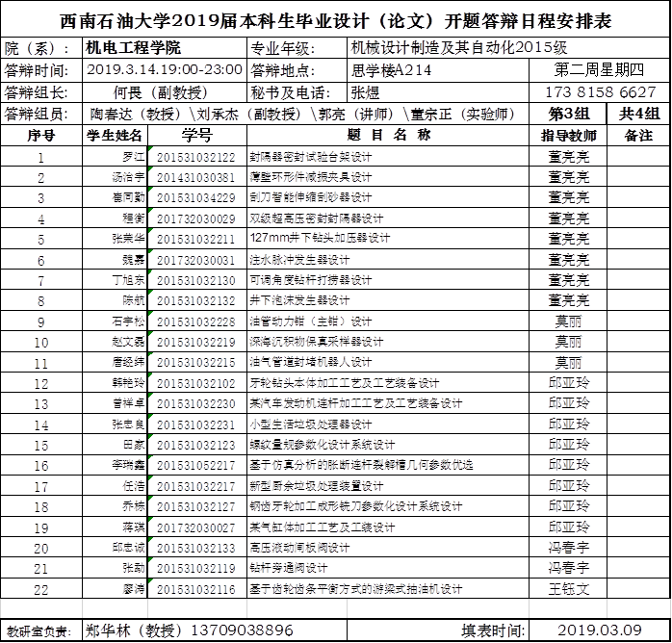Click the 指导教师 column header
This screenshot has height=643, width=672.
tap(569, 136)
